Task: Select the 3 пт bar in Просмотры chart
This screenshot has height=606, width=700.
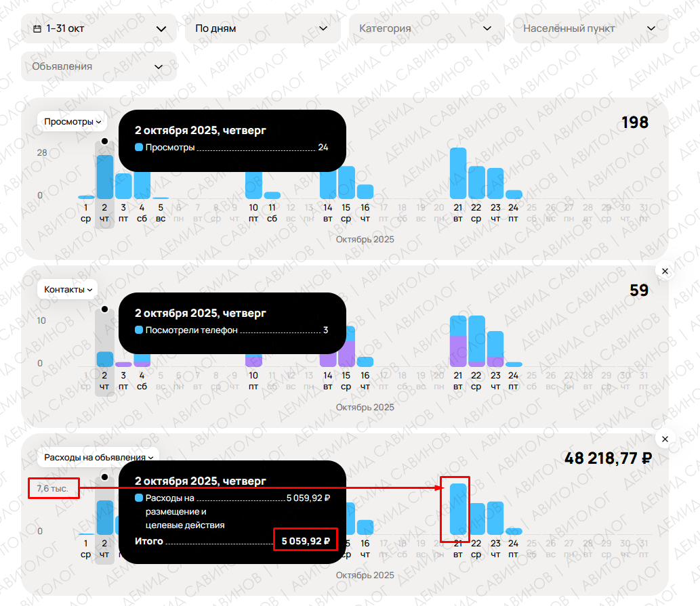Action: 123,186
